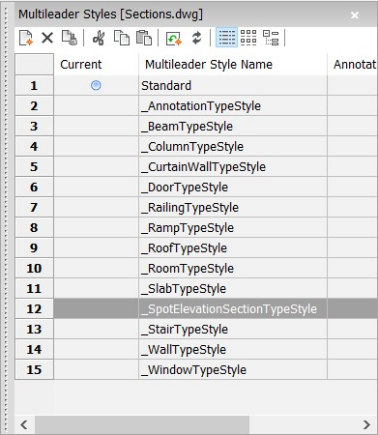The height and width of the screenshot is (435, 378).
Task: Click row number 12 header
Action: [34, 309]
